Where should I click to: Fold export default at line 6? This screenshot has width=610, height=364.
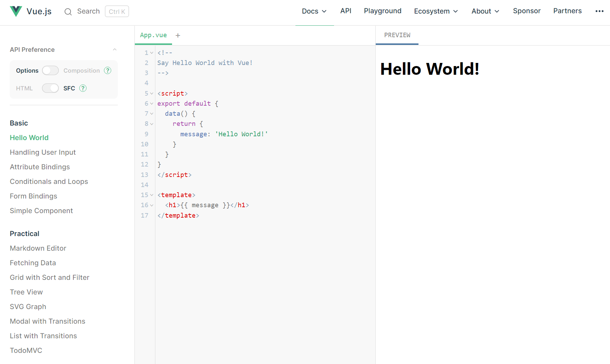pyautogui.click(x=152, y=104)
